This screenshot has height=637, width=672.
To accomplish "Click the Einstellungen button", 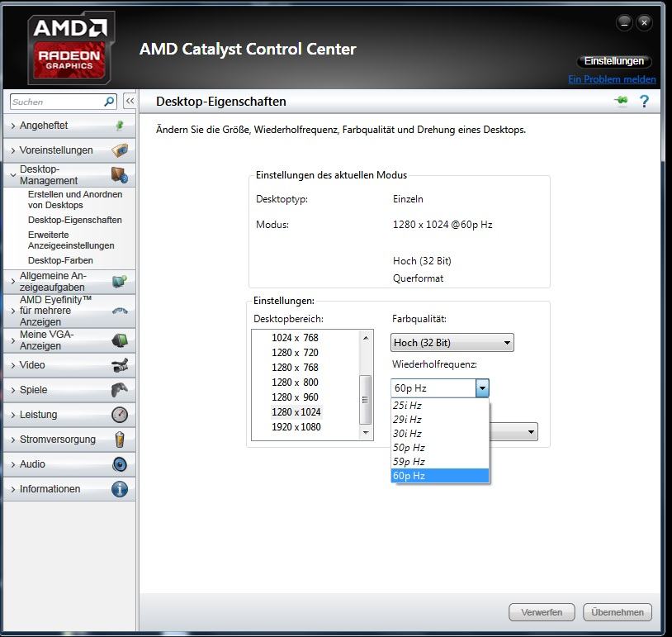I will point(614,61).
